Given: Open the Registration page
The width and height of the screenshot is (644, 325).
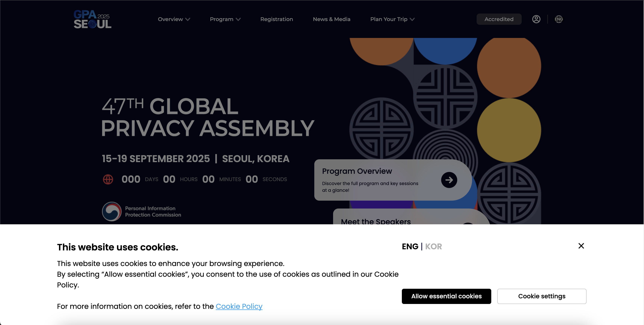Looking at the screenshot, I should (277, 19).
